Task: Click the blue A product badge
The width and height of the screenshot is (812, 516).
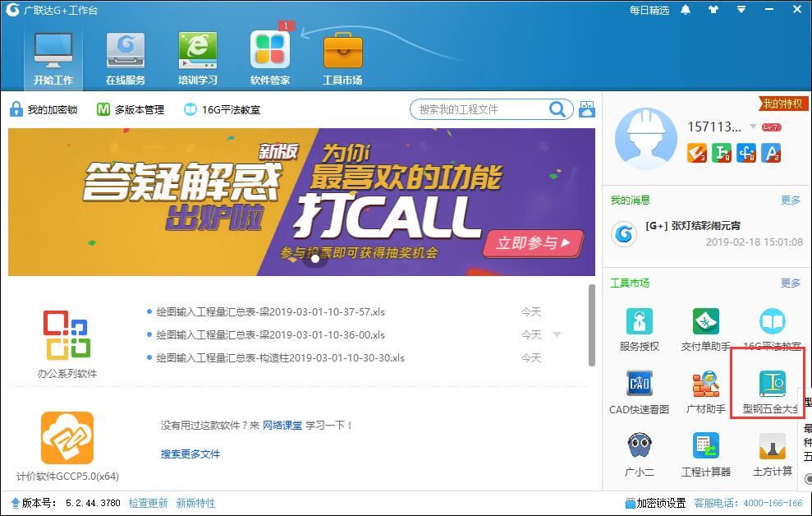Action: click(x=771, y=153)
